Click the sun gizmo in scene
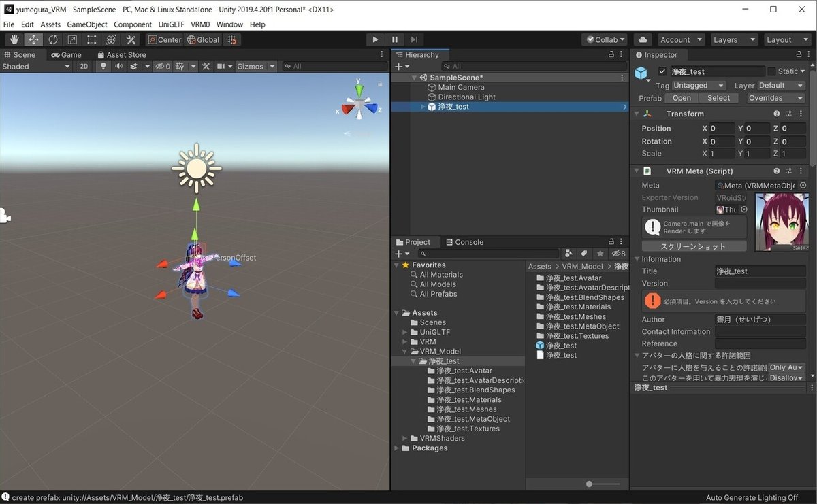 [196, 167]
